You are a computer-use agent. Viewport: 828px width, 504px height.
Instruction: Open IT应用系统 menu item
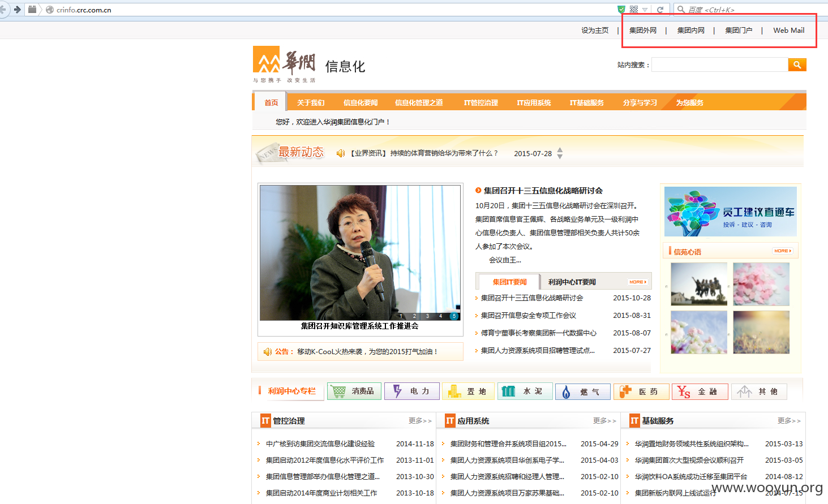534,102
